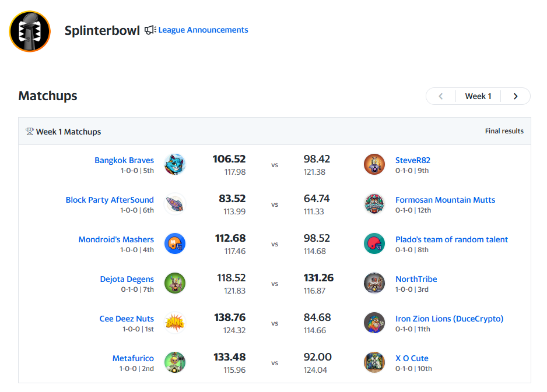The height and width of the screenshot is (392, 547).
Task: Open Bangkok Braves blue cat avatar
Action: (x=175, y=164)
